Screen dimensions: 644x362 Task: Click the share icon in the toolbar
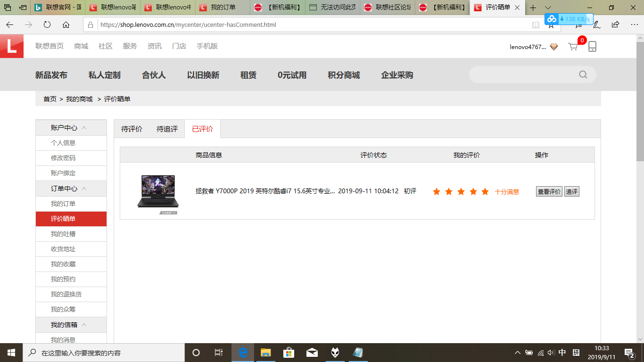pos(615,25)
